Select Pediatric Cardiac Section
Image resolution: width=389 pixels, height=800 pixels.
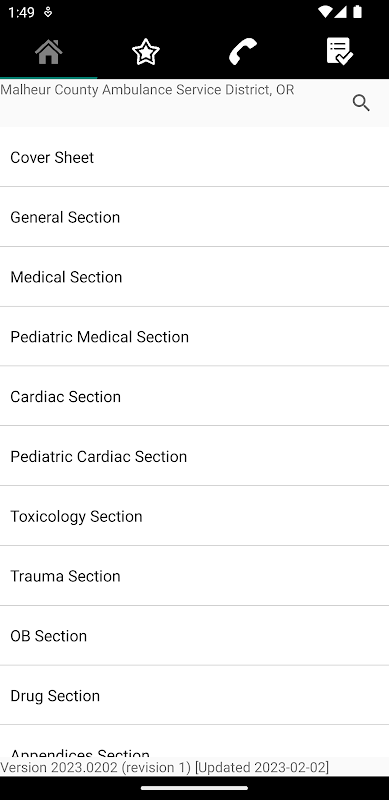(x=194, y=456)
